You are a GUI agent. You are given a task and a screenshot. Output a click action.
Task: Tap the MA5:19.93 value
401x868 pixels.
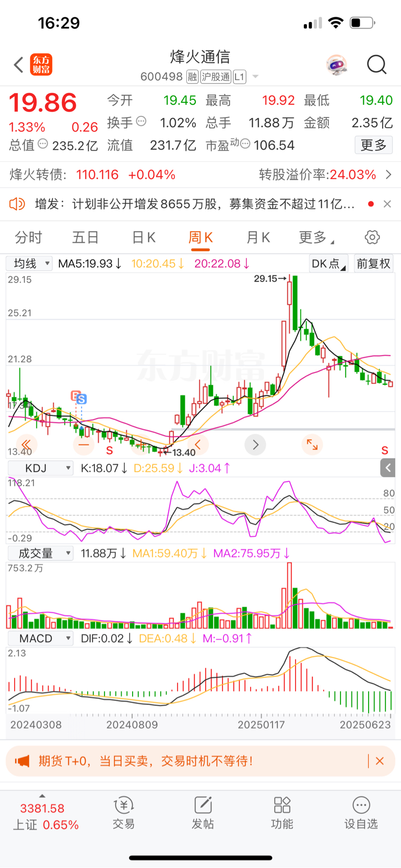pyautogui.click(x=90, y=264)
